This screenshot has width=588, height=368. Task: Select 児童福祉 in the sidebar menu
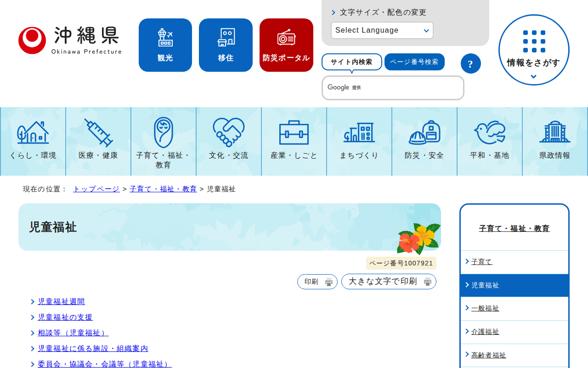point(514,285)
